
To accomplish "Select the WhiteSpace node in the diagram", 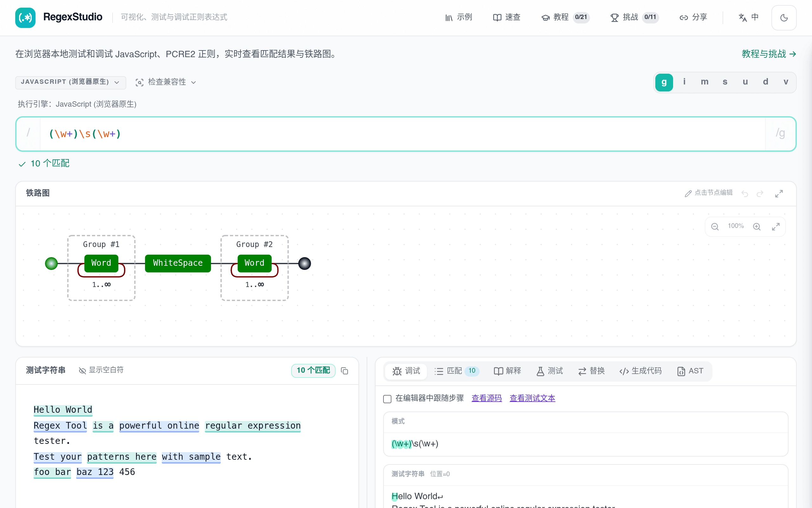I will [178, 263].
